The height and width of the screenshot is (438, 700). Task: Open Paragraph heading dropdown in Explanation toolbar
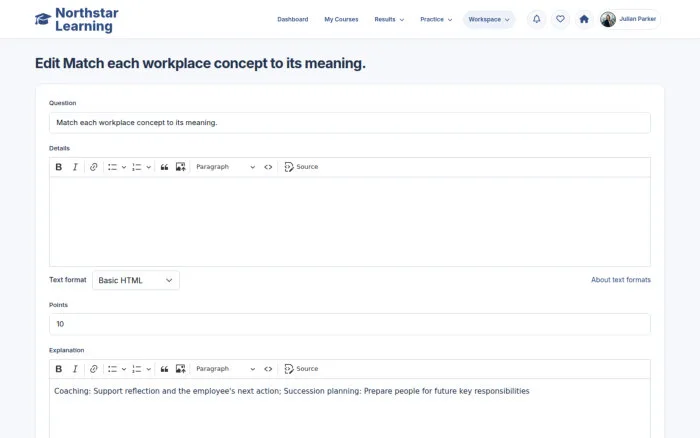[x=225, y=369]
